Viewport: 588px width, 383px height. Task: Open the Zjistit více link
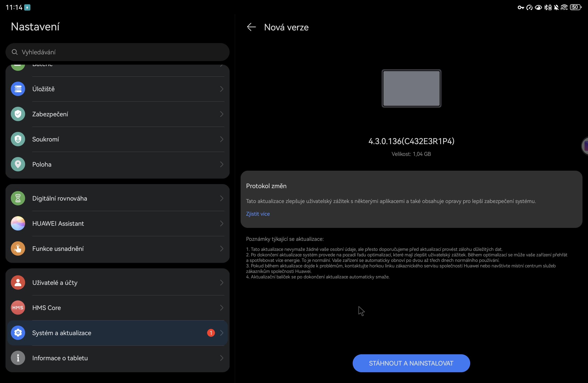258,214
